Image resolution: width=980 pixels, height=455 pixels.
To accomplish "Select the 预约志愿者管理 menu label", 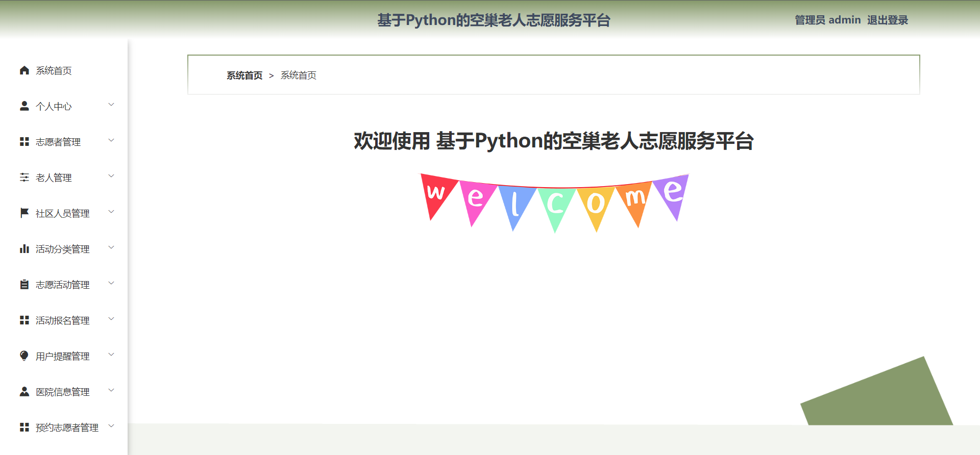I will pos(67,428).
